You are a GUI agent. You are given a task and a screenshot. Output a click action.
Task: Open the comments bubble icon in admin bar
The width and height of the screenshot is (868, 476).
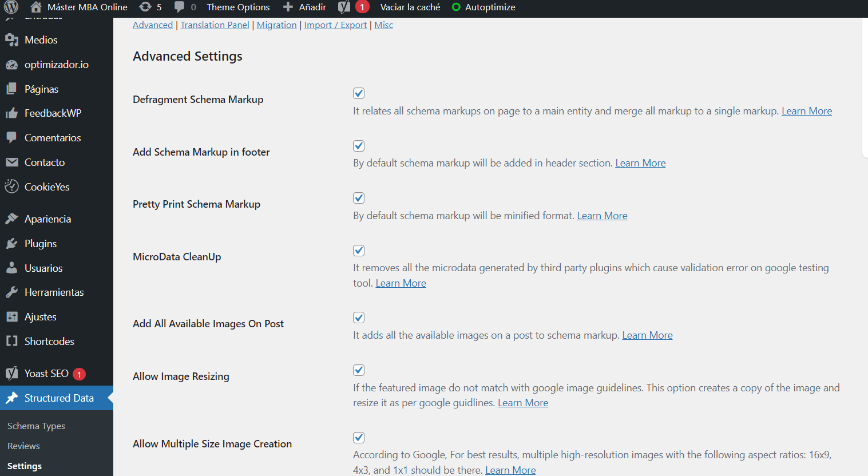179,7
